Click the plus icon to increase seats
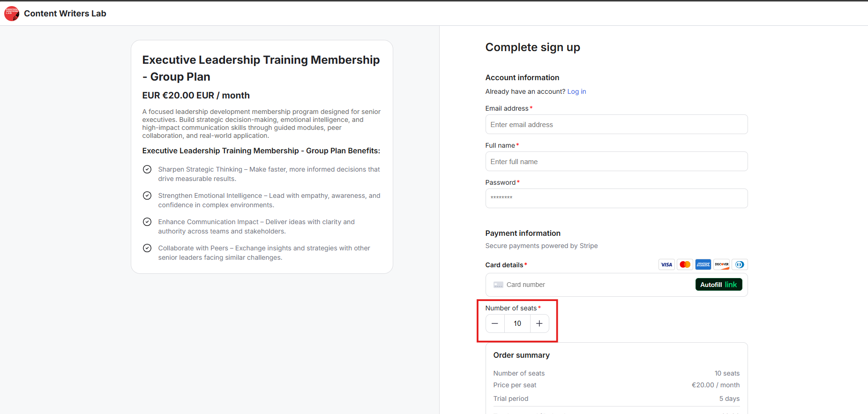Screen dimensions: 868x414 click(539, 324)
